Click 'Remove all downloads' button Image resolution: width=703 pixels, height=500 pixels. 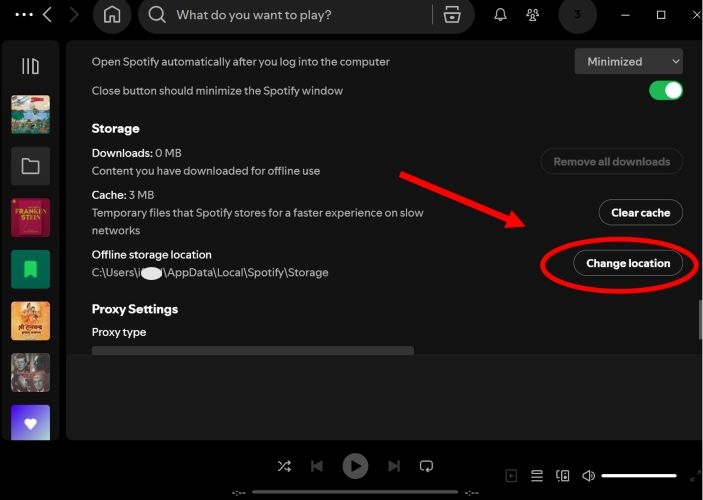pos(612,161)
